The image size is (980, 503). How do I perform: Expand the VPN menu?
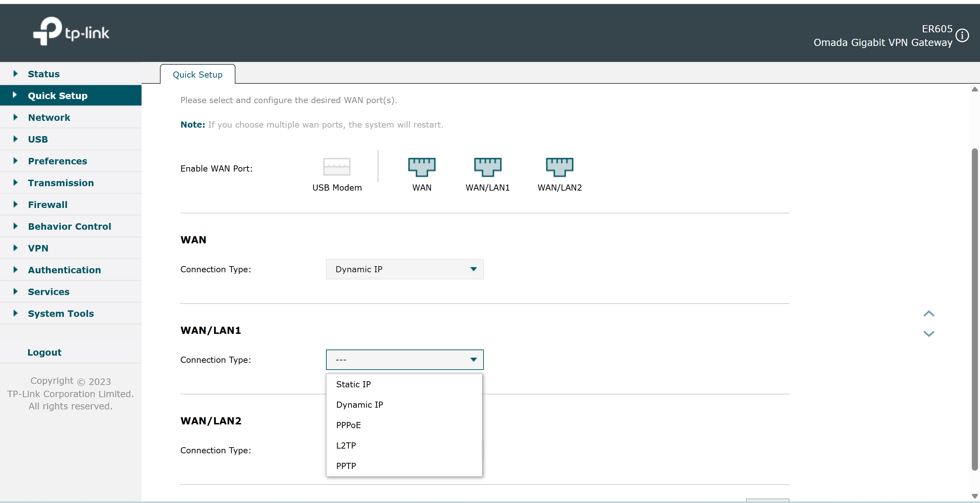[71, 248]
